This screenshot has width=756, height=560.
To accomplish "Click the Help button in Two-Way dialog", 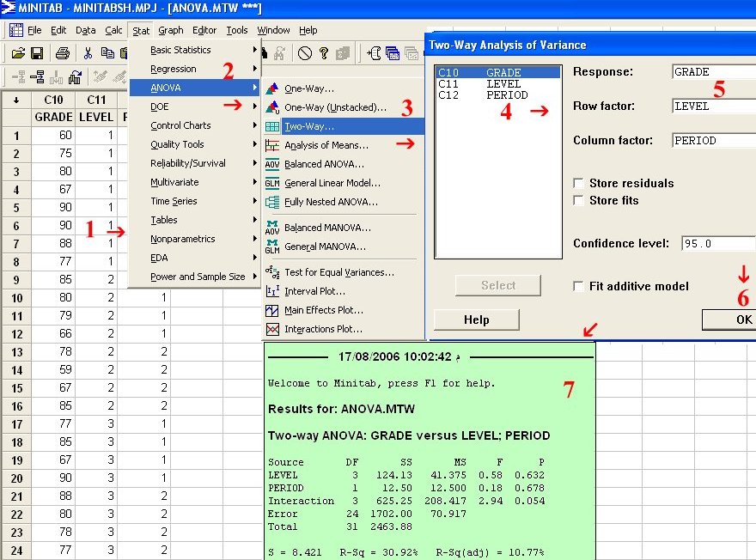I will tap(476, 320).
